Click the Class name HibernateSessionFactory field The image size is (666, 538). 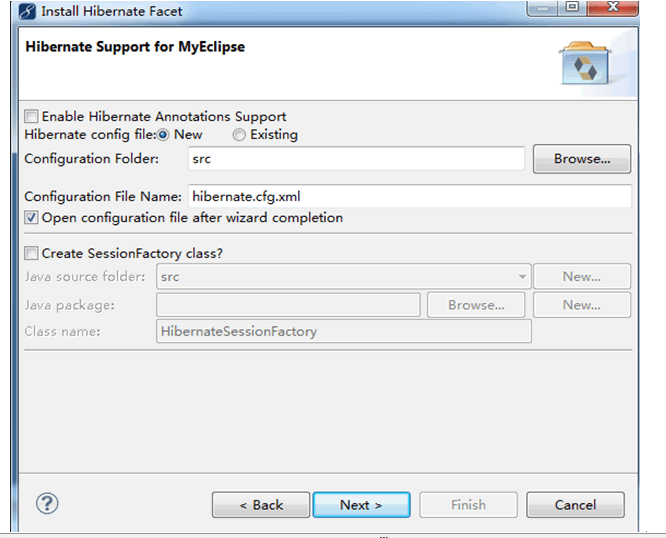pyautogui.click(x=344, y=332)
